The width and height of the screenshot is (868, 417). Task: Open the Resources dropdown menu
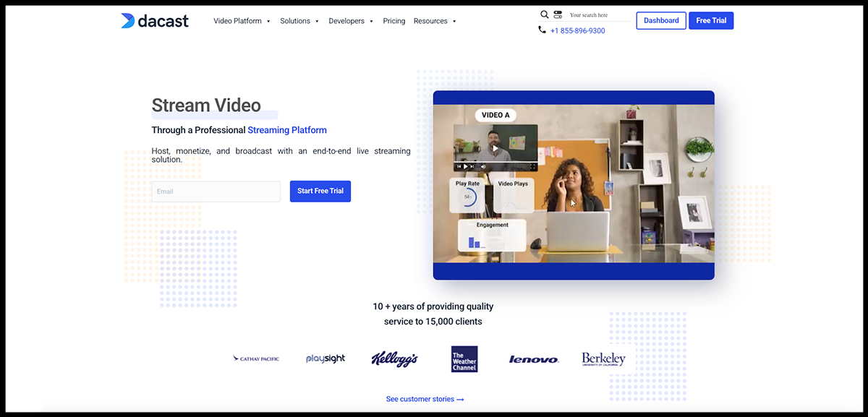tap(435, 21)
